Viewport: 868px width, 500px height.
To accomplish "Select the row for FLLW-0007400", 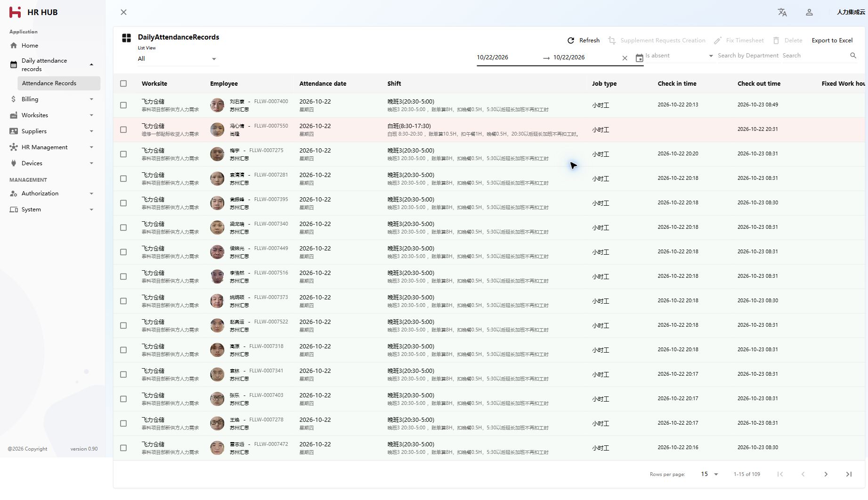I will point(123,105).
